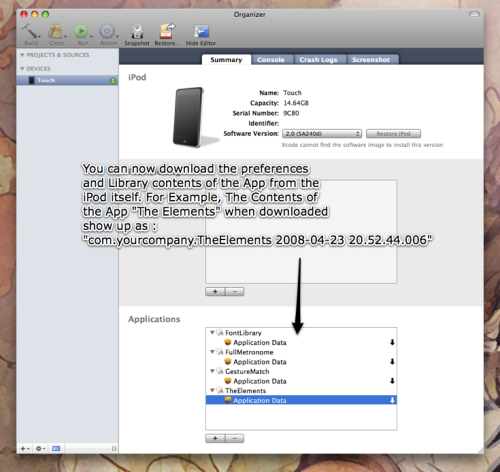Download FontLibrary Application Data arrow
500x472 pixels.
(392, 342)
